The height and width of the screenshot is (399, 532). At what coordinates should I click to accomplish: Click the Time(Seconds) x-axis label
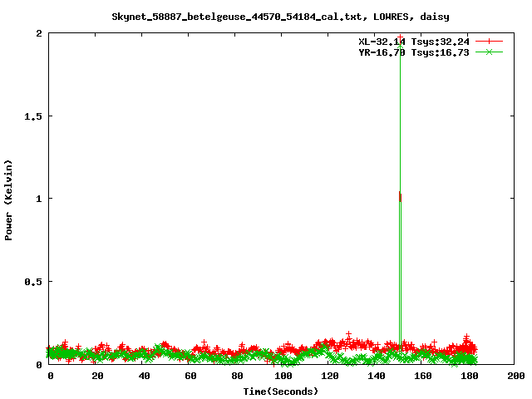281,392
